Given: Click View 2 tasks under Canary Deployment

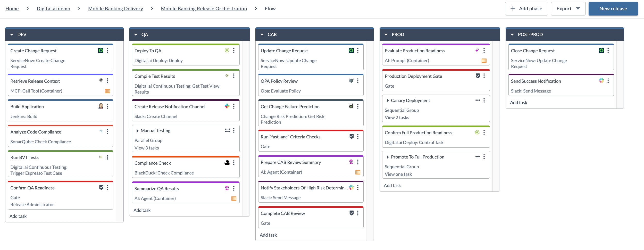Looking at the screenshot, I should (x=397, y=118).
